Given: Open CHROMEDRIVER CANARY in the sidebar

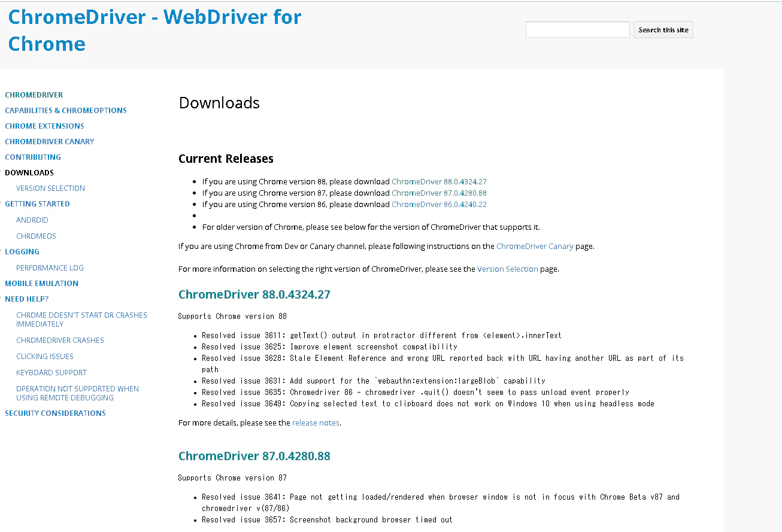Looking at the screenshot, I should point(50,141).
